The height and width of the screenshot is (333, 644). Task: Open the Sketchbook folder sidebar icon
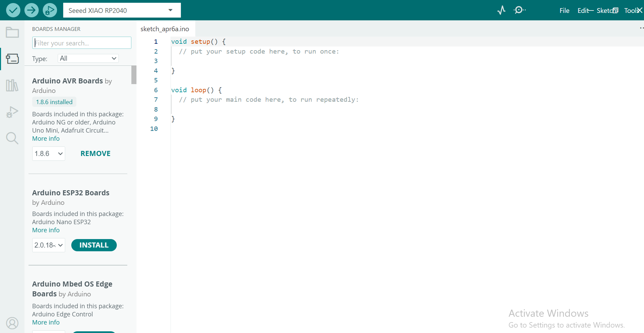point(12,33)
